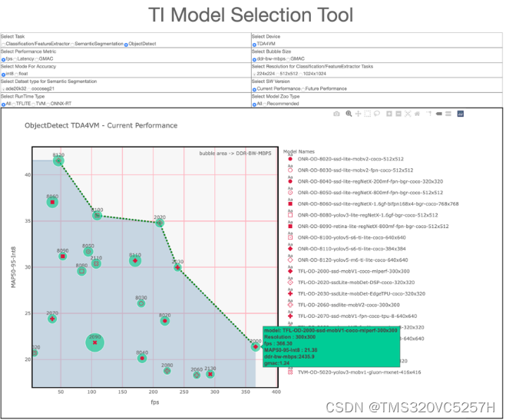This screenshot has height=420, width=506.
Task: Select ONNX-RT runtime type
Action: pyautogui.click(x=48, y=104)
